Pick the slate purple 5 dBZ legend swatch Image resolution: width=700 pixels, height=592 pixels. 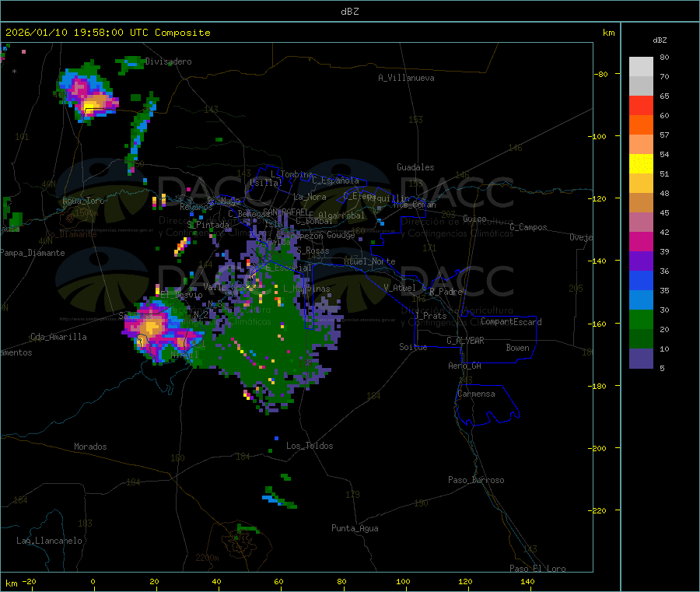pos(641,359)
